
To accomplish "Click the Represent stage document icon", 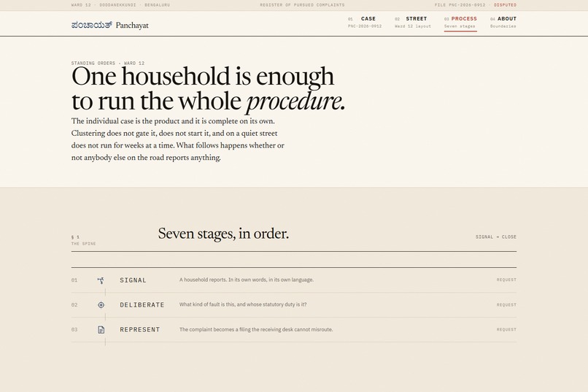I will (101, 330).
